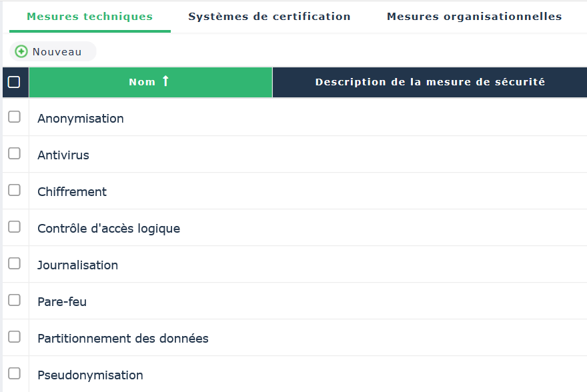Check the Anonymisation row checkbox
Screen dimensions: 587x392
[14, 117]
